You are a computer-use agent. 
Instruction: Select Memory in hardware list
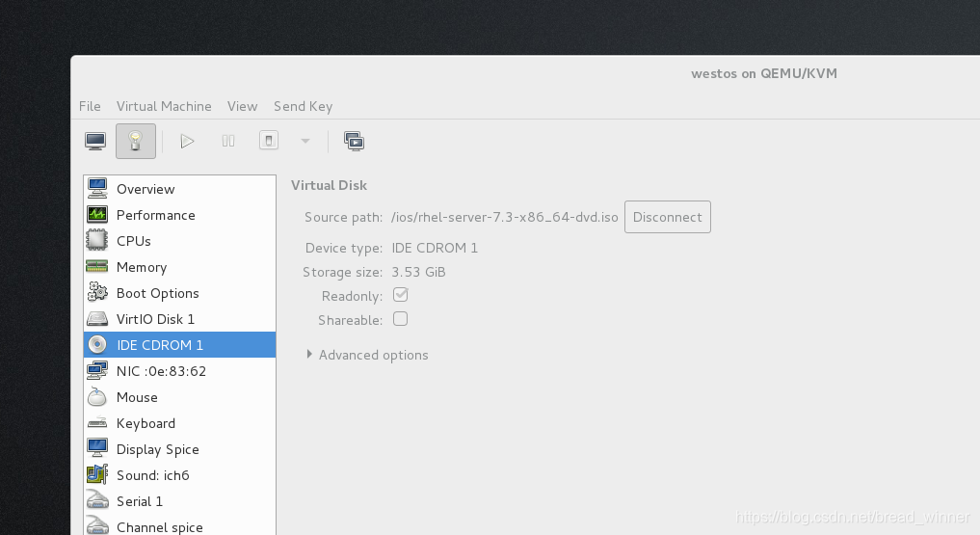coord(179,267)
